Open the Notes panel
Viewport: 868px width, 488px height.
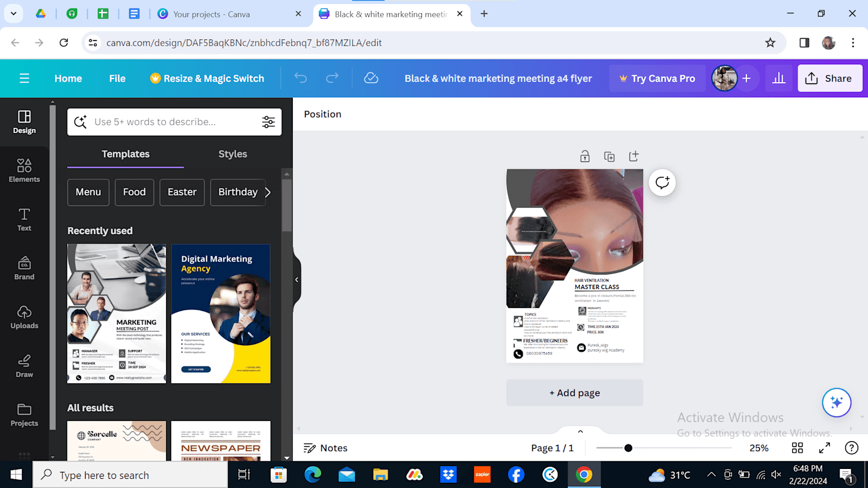(326, 448)
